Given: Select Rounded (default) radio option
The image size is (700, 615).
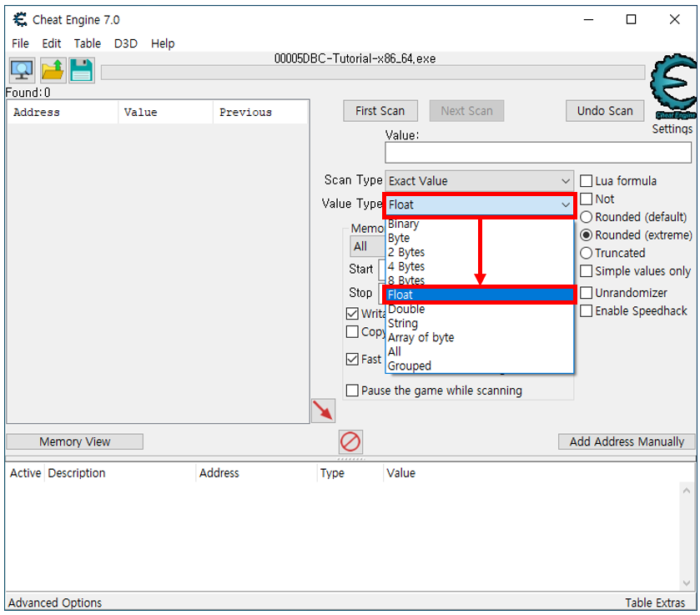Looking at the screenshot, I should (x=586, y=217).
